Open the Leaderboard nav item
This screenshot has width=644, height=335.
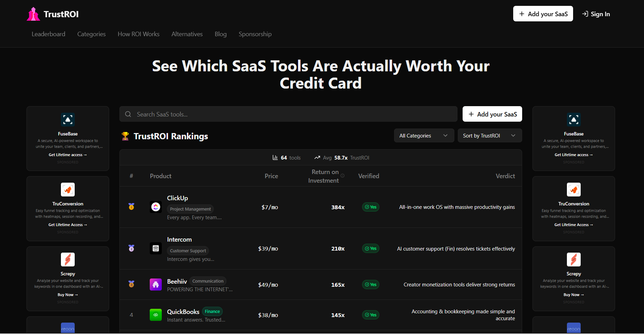[x=49, y=34]
